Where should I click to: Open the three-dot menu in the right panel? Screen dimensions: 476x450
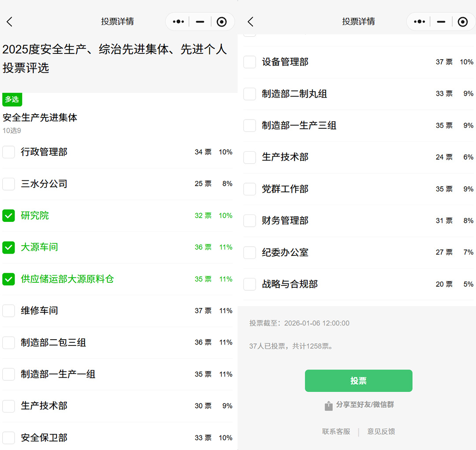pyautogui.click(x=420, y=22)
